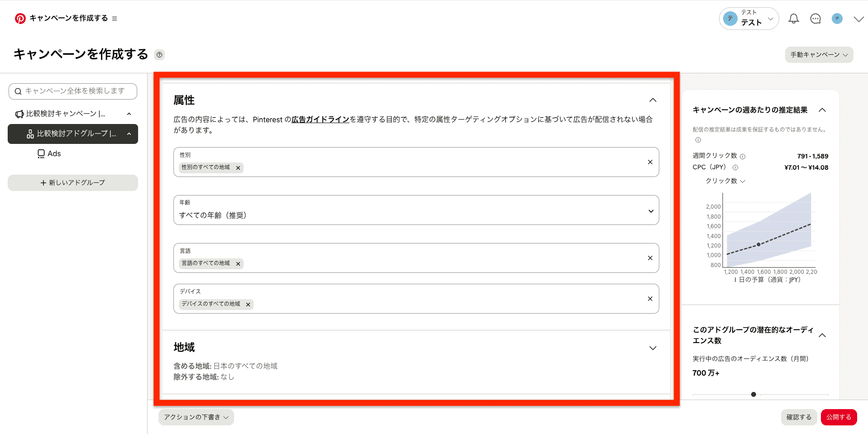The width and height of the screenshot is (868, 434).
Task: Collapse the 比較検討キャンペーン tree chevron
Action: coord(129,114)
